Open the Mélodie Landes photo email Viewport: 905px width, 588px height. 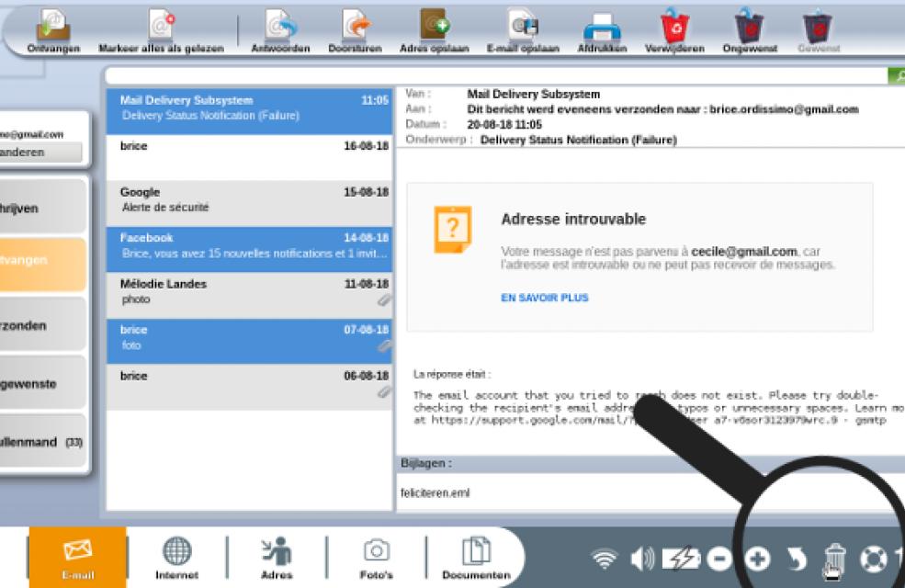click(249, 295)
